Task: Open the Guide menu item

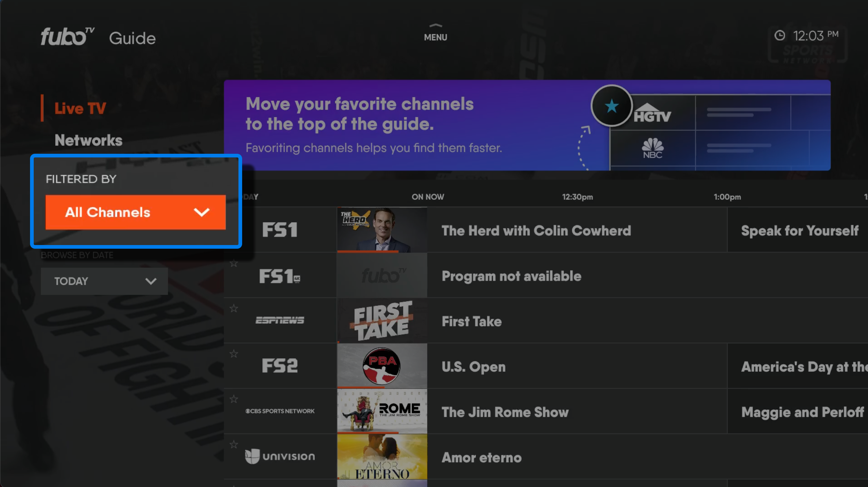Action: (131, 38)
